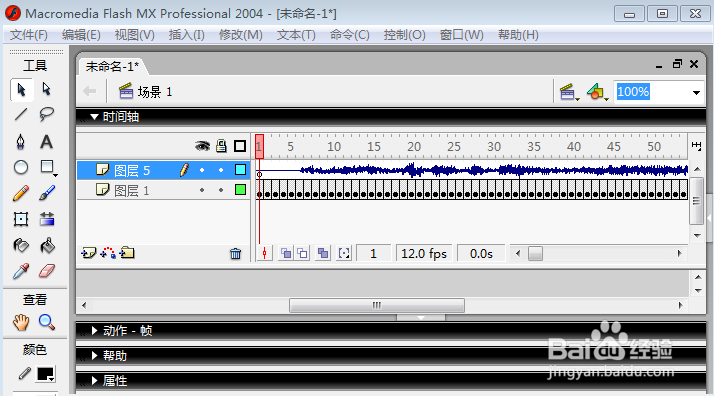Screen dimensions: 714x396
Task: Click the 场景 1 scene label
Action: tap(155, 92)
